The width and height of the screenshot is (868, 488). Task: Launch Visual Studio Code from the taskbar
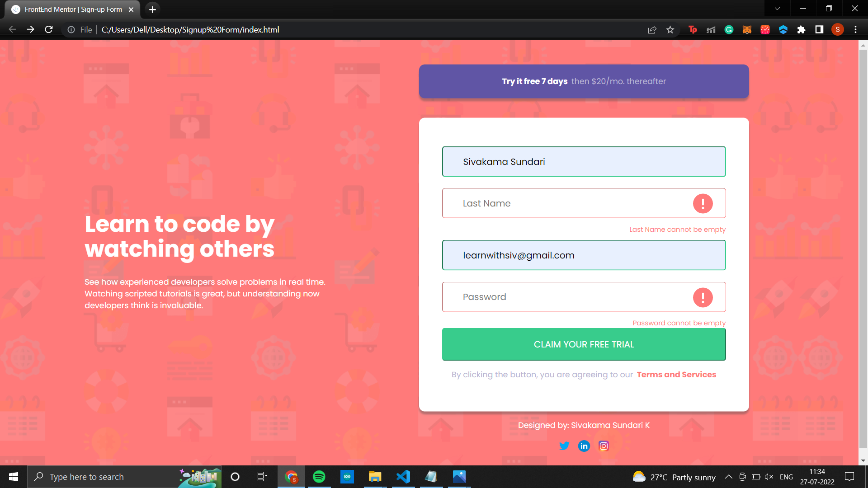tap(403, 477)
